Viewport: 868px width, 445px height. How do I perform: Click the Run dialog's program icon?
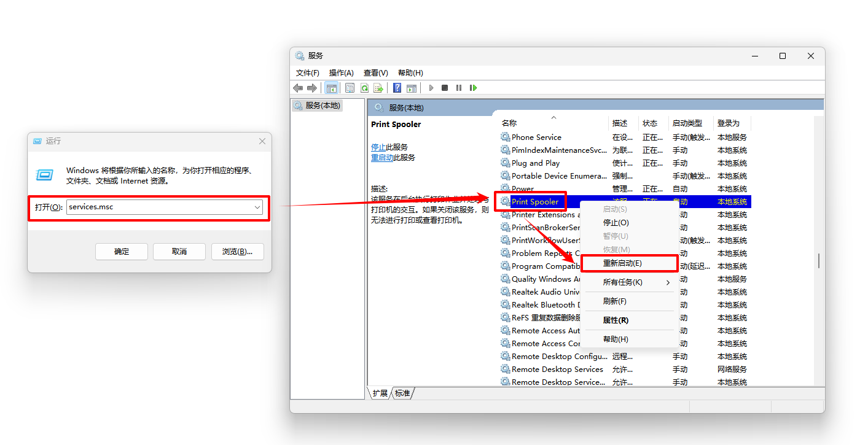pos(45,175)
